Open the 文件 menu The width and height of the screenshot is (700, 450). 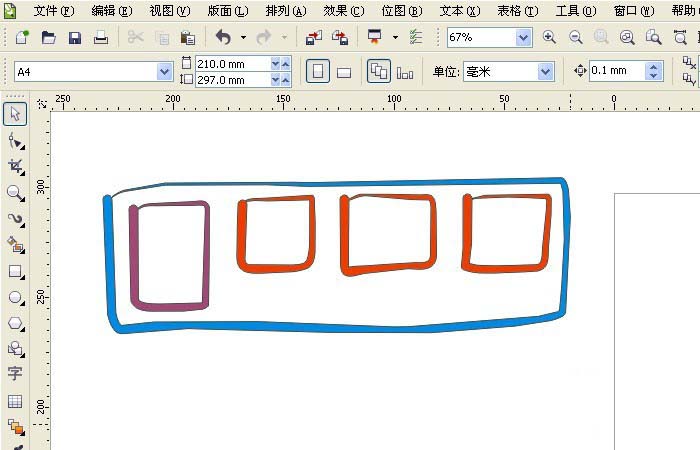point(53,11)
